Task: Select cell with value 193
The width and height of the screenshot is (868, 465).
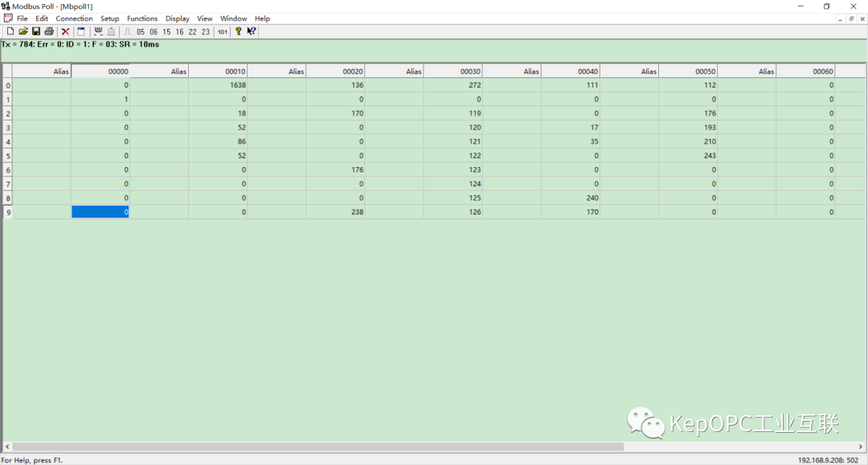Action: click(x=688, y=127)
